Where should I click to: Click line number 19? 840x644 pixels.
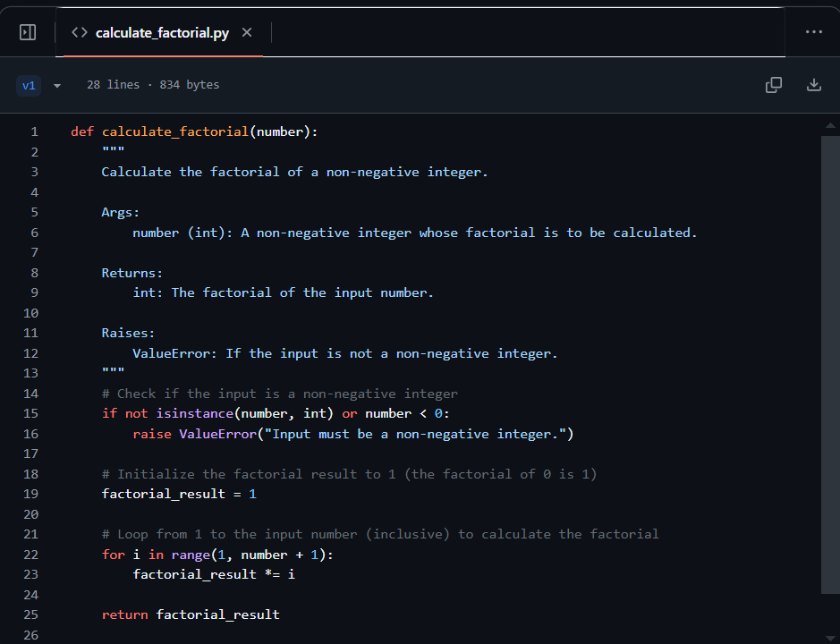31,494
